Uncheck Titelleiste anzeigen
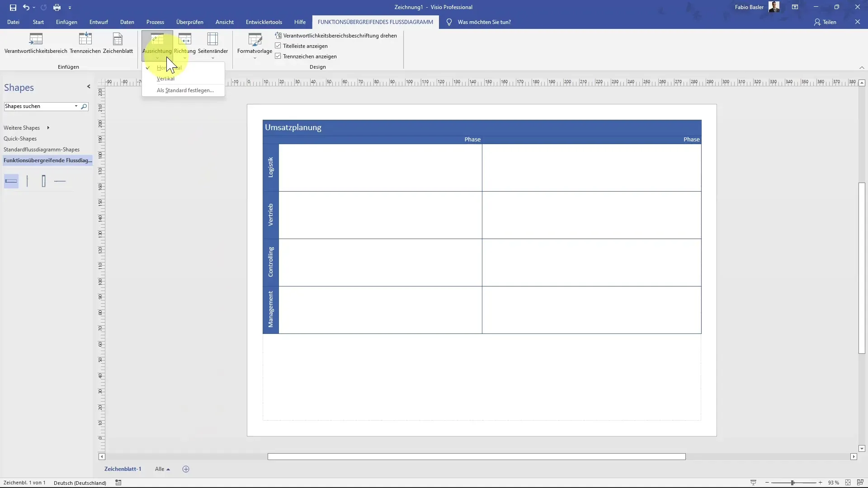This screenshot has width=868, height=488. click(301, 46)
